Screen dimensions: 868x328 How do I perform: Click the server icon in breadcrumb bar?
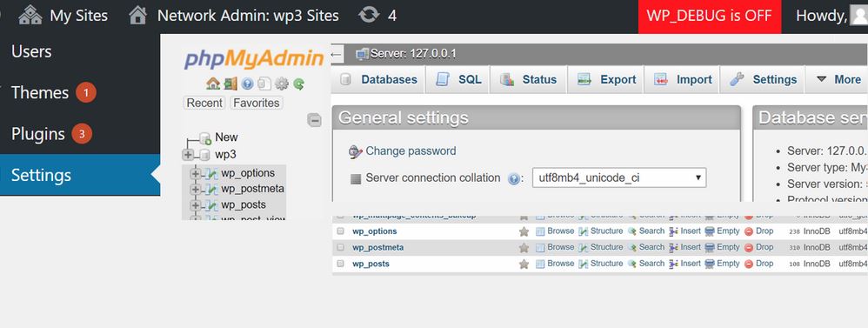pyautogui.click(x=363, y=54)
